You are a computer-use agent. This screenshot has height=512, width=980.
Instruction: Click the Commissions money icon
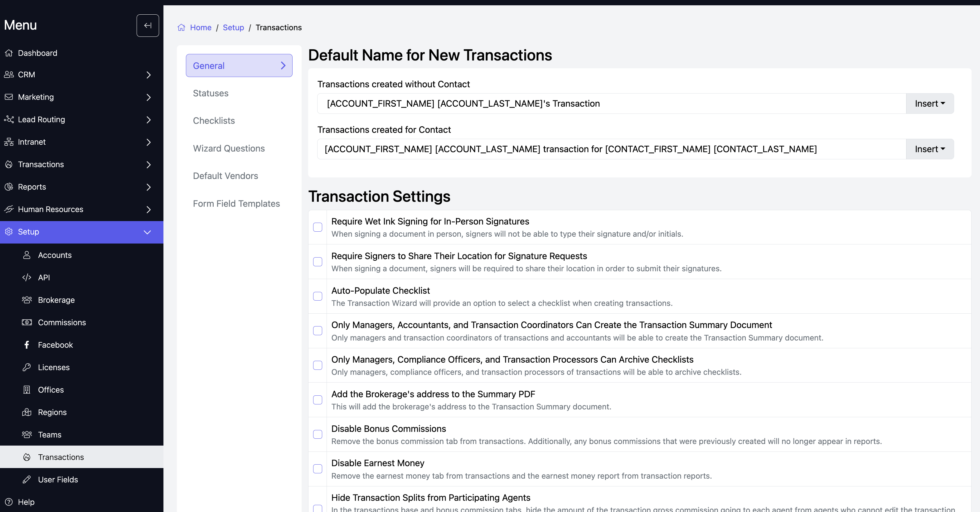pyautogui.click(x=27, y=322)
